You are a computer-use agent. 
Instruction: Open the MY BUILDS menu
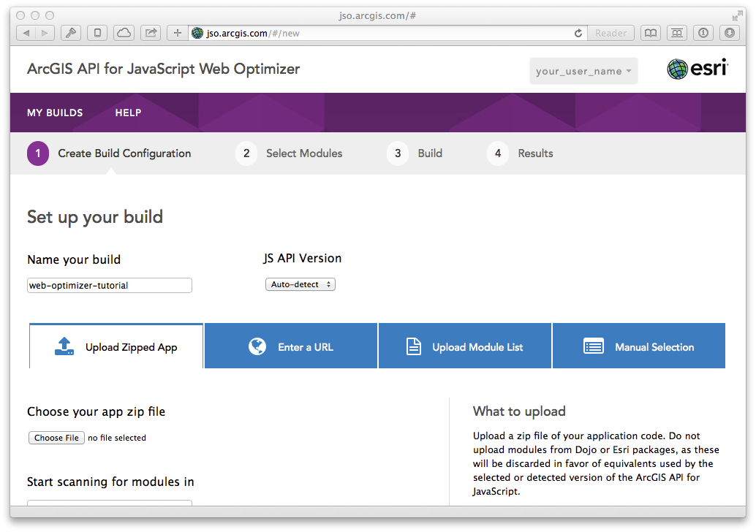(55, 113)
